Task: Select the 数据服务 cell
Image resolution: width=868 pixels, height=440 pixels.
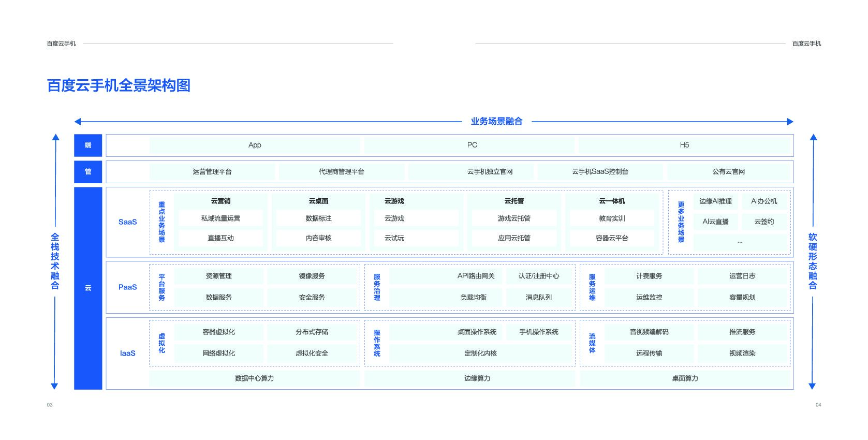Action: (218, 297)
